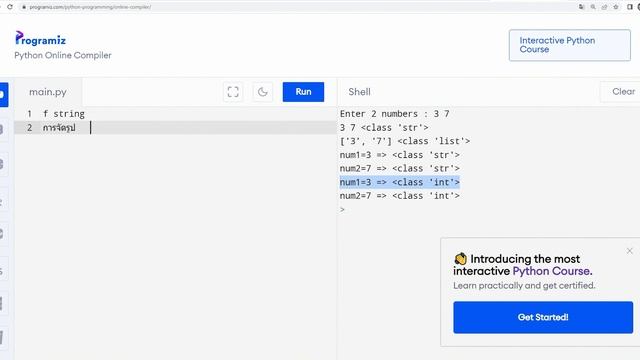This screenshot has width=640, height=360.
Task: Click line number 1 in the gutter
Action: pyautogui.click(x=29, y=114)
